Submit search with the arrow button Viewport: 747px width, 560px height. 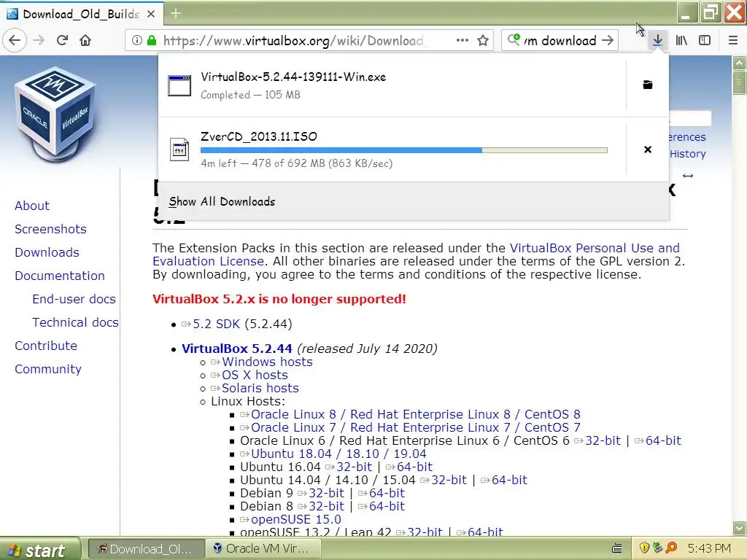coord(608,40)
